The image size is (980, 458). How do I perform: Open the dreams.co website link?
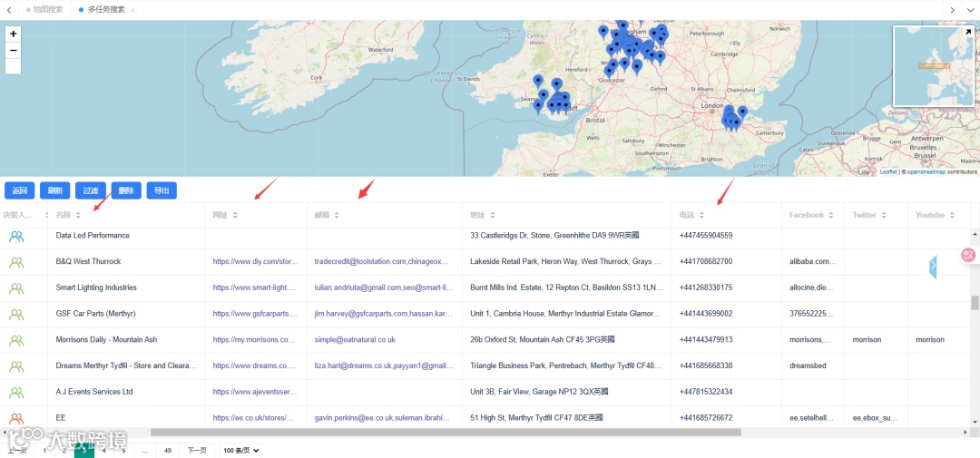pos(254,366)
